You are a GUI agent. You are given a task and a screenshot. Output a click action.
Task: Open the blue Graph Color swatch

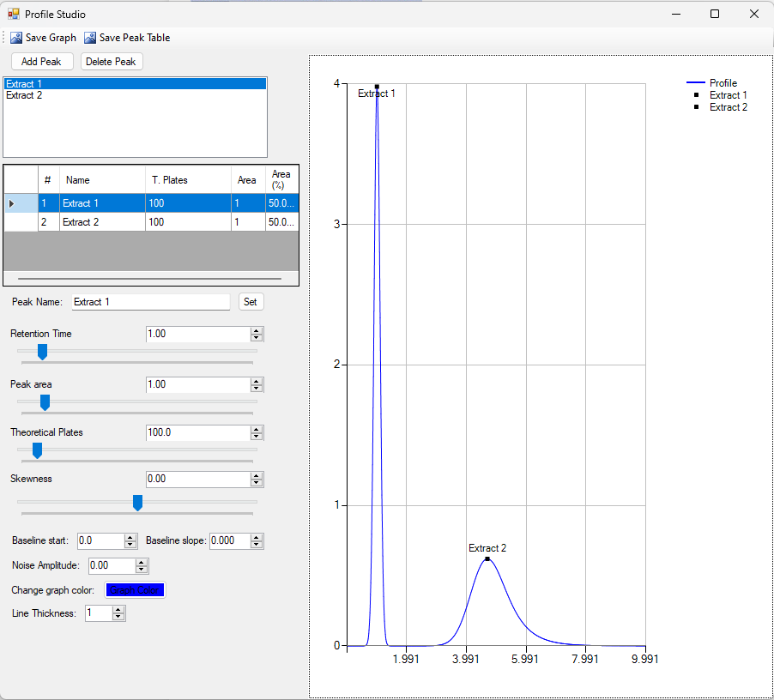pos(135,590)
